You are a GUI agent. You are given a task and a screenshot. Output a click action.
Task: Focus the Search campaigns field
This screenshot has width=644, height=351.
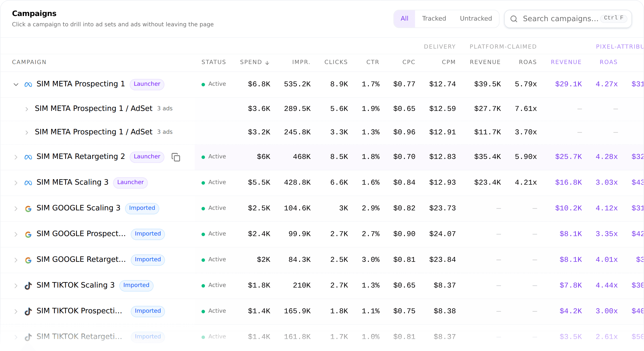[x=568, y=19]
